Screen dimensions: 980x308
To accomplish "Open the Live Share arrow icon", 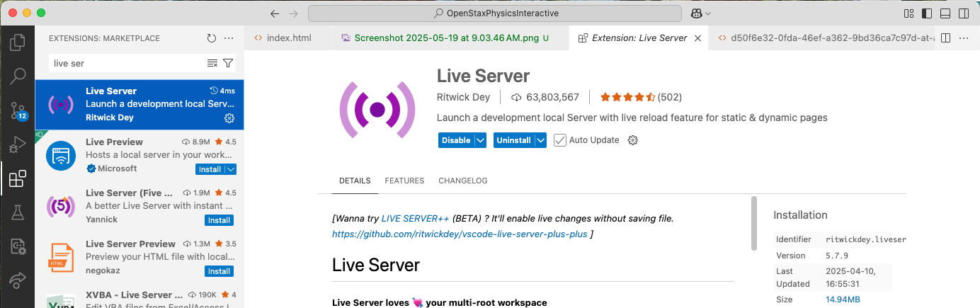I will click(x=18, y=280).
